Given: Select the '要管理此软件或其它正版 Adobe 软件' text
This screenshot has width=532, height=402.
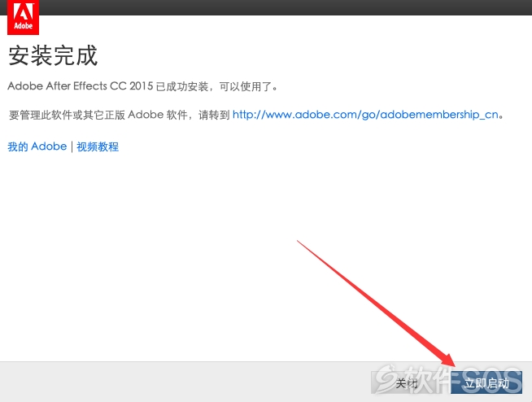Looking at the screenshot, I should point(98,115).
